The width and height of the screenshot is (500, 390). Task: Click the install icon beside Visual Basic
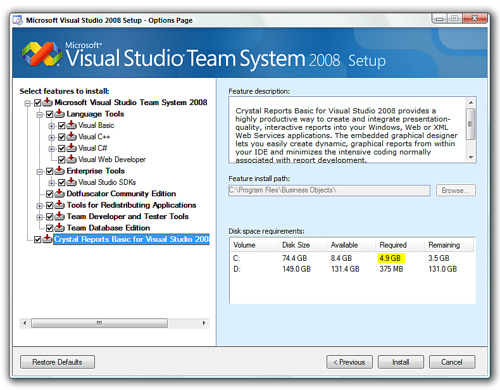pos(71,125)
